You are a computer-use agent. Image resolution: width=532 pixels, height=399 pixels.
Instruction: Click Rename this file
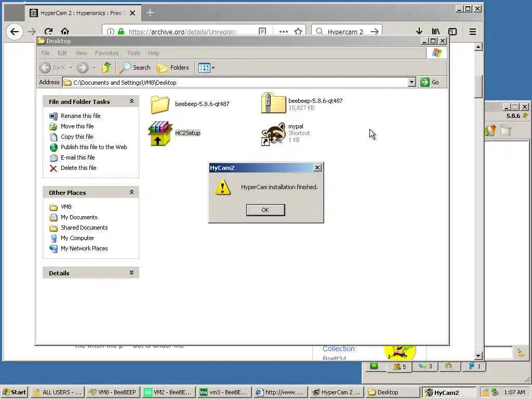[x=81, y=116]
